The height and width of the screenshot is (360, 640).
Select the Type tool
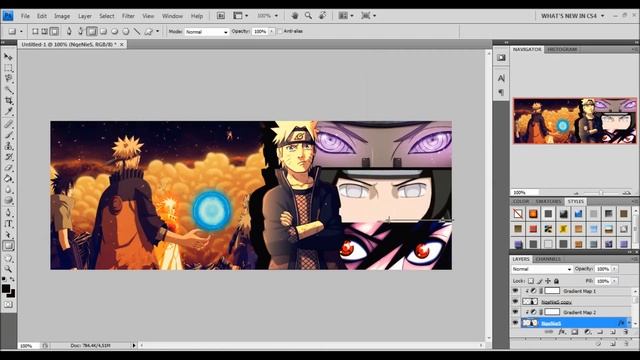click(x=8, y=224)
